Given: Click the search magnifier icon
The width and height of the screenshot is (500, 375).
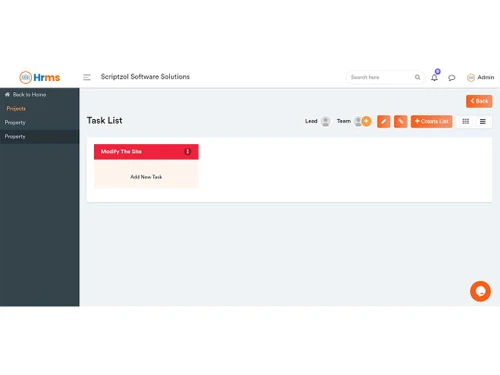Looking at the screenshot, I should (417, 77).
